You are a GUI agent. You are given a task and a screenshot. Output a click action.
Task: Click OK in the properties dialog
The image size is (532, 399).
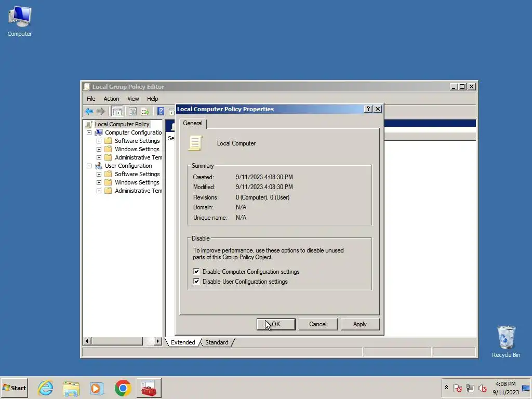point(276,324)
